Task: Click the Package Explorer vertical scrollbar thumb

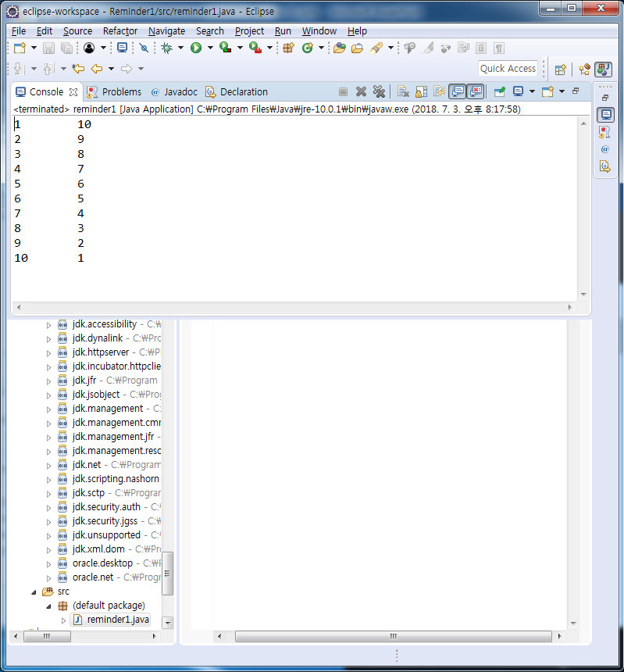Action: [x=168, y=574]
